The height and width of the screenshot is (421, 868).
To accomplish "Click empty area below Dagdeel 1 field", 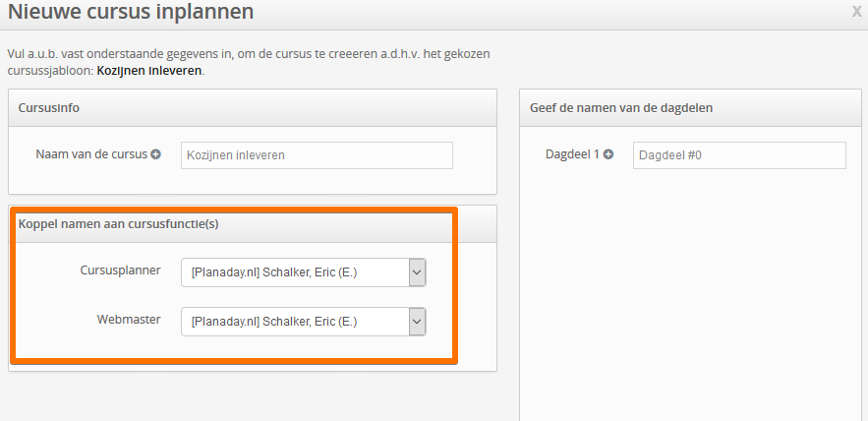I will [x=690, y=293].
